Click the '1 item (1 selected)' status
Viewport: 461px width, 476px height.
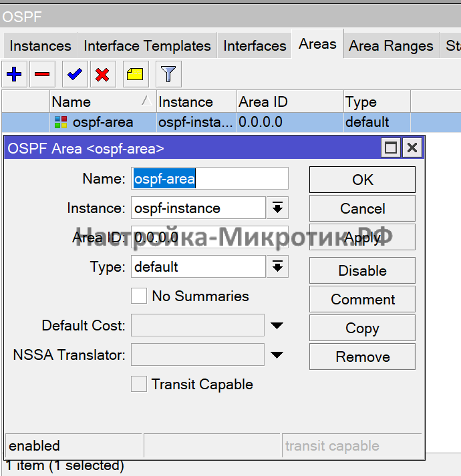coord(65,465)
